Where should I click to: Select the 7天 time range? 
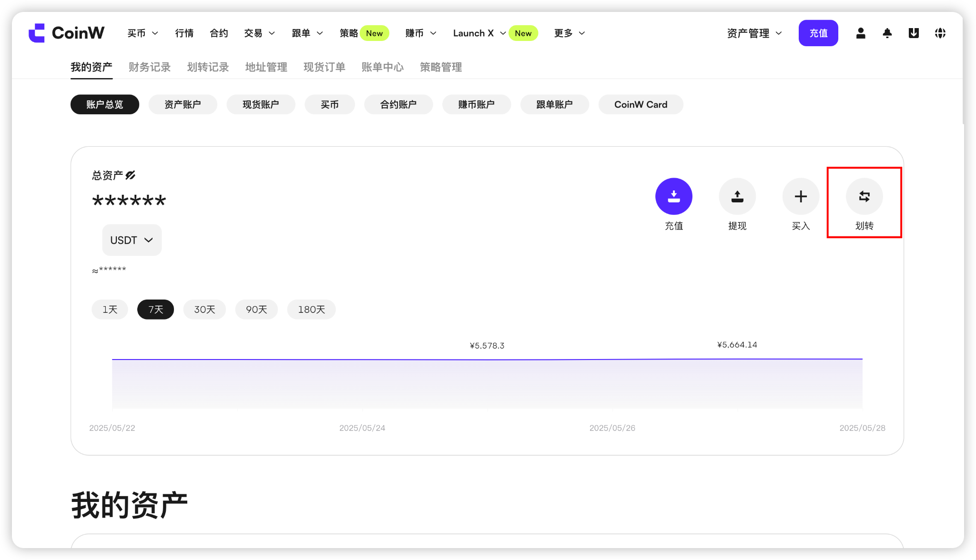156,310
